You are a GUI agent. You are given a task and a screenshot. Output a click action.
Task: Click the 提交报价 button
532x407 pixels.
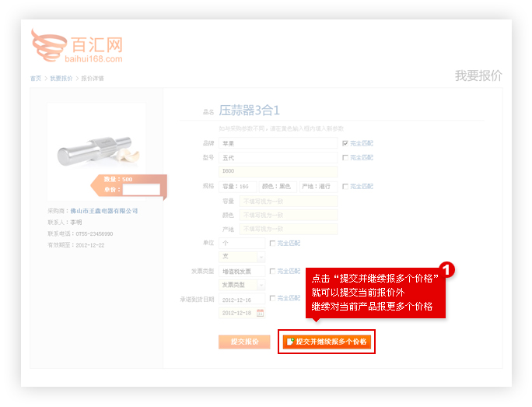pyautogui.click(x=244, y=342)
